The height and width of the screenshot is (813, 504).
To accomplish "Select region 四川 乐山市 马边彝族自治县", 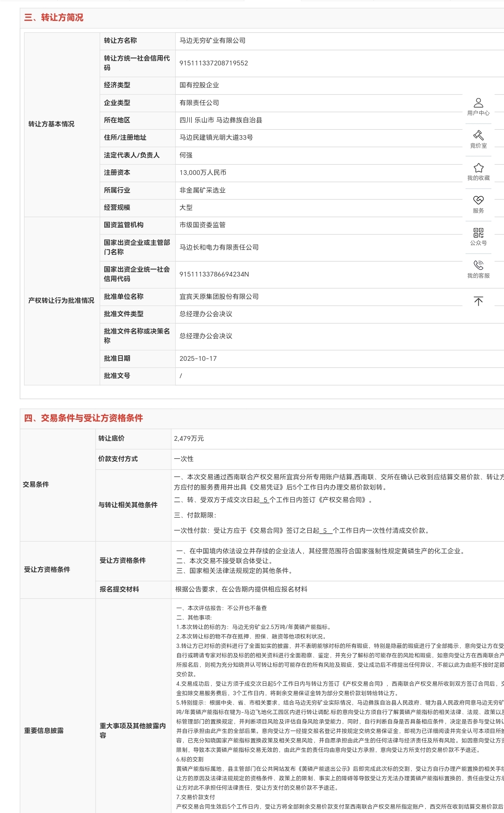I will 221,120.
